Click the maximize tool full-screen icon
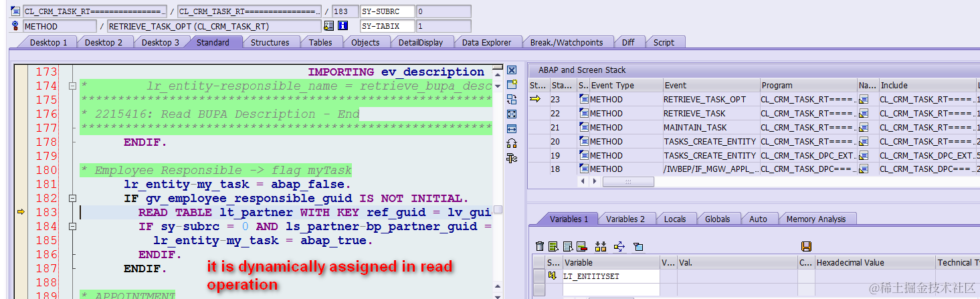 [512, 114]
